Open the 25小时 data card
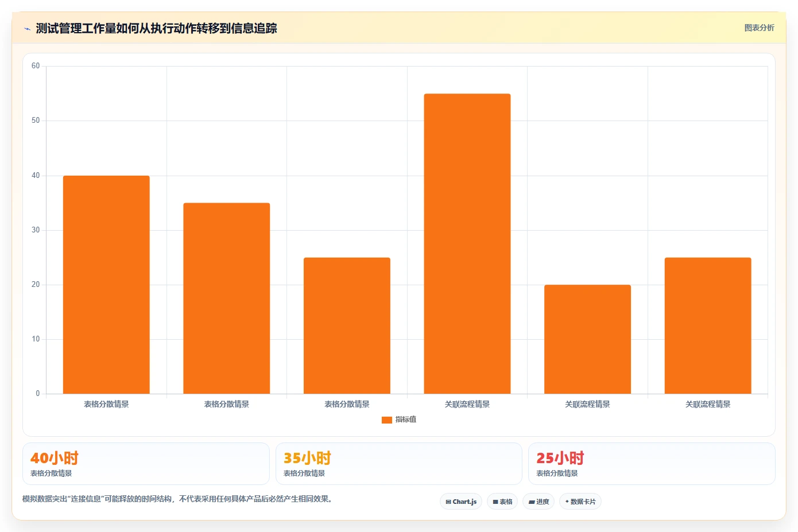The height and width of the screenshot is (532, 798). point(652,464)
